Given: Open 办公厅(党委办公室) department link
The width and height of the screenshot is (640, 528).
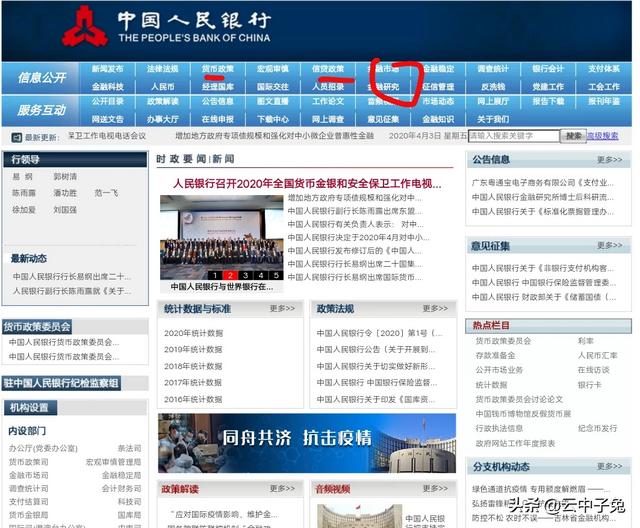Looking at the screenshot, I should pos(43,448).
